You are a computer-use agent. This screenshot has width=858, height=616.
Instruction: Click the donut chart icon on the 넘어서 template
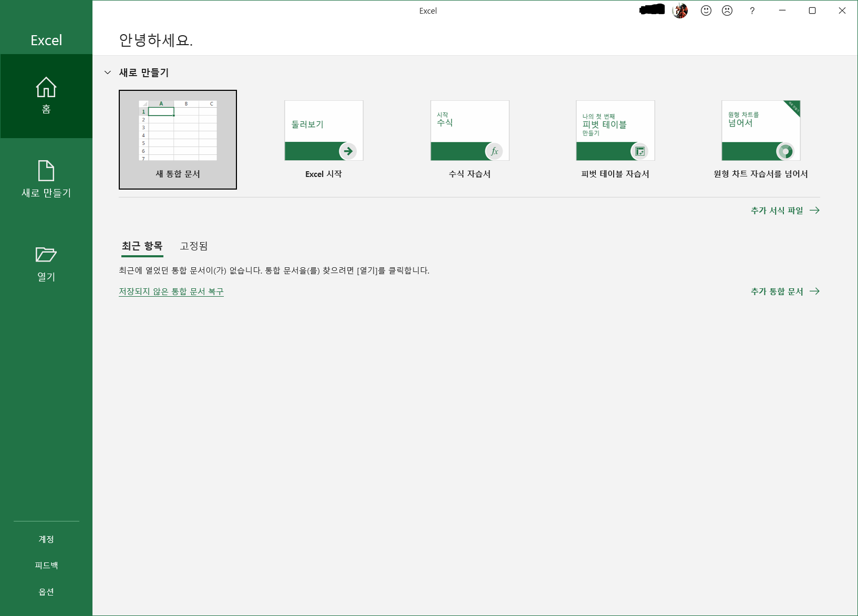coord(785,151)
